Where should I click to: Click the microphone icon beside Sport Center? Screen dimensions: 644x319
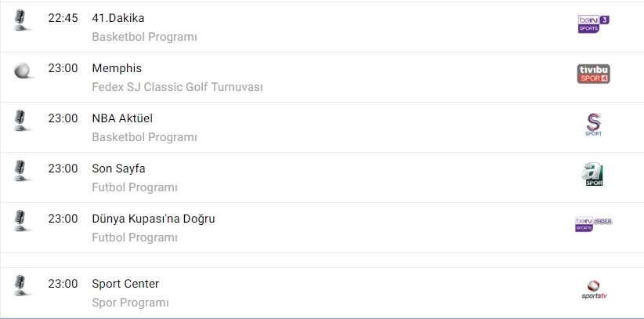(x=21, y=285)
